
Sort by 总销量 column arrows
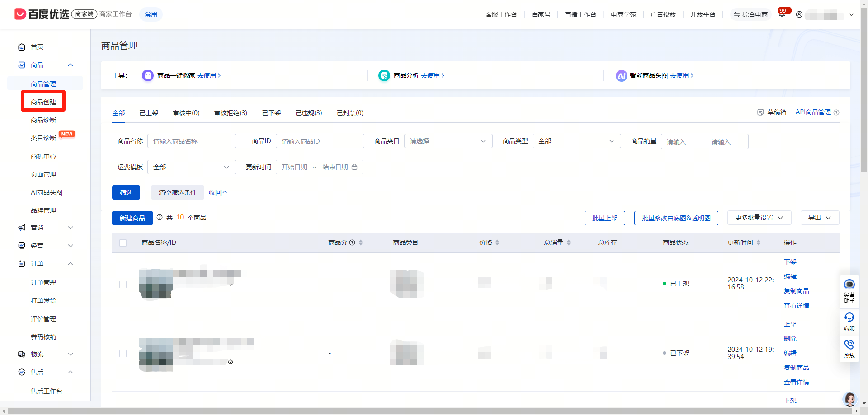coord(569,242)
